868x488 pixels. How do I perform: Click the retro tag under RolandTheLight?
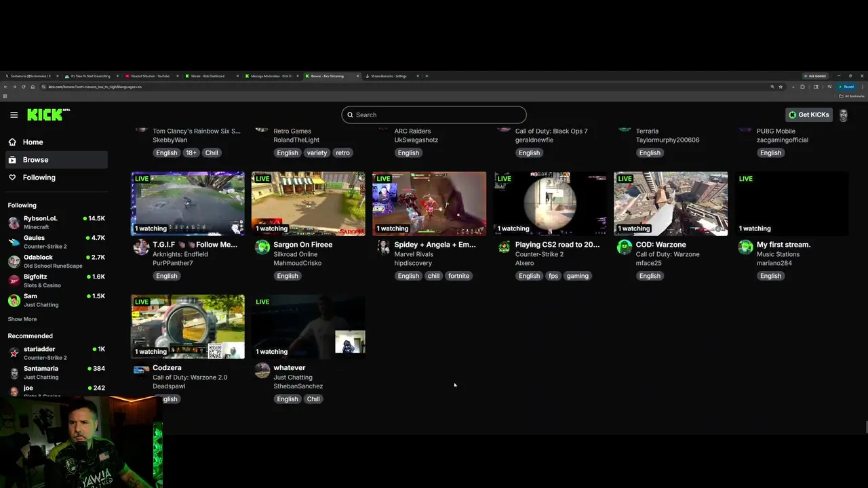click(342, 152)
